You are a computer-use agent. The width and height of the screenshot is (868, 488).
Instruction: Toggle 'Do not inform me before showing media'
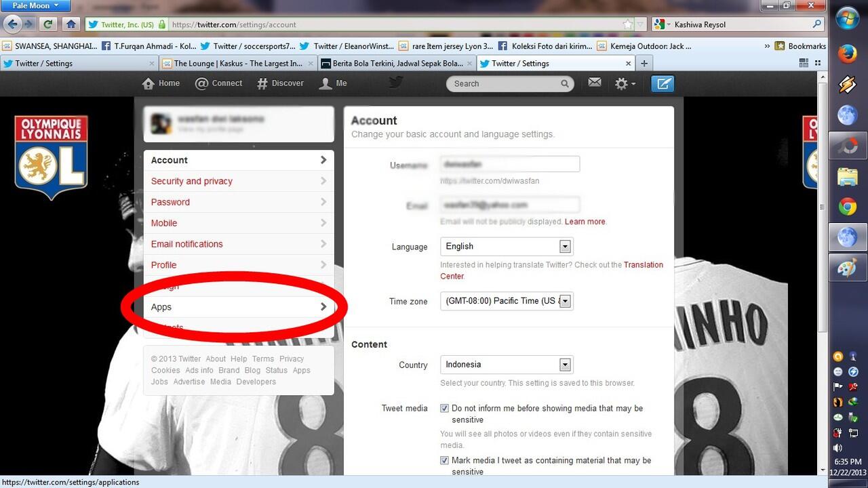pyautogui.click(x=445, y=409)
